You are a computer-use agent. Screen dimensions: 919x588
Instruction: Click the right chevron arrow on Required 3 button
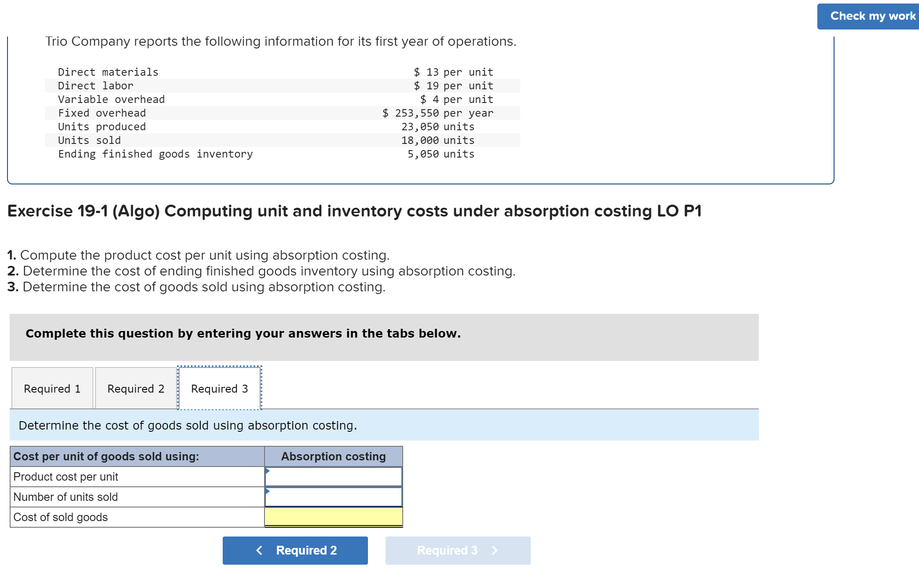coord(495,551)
